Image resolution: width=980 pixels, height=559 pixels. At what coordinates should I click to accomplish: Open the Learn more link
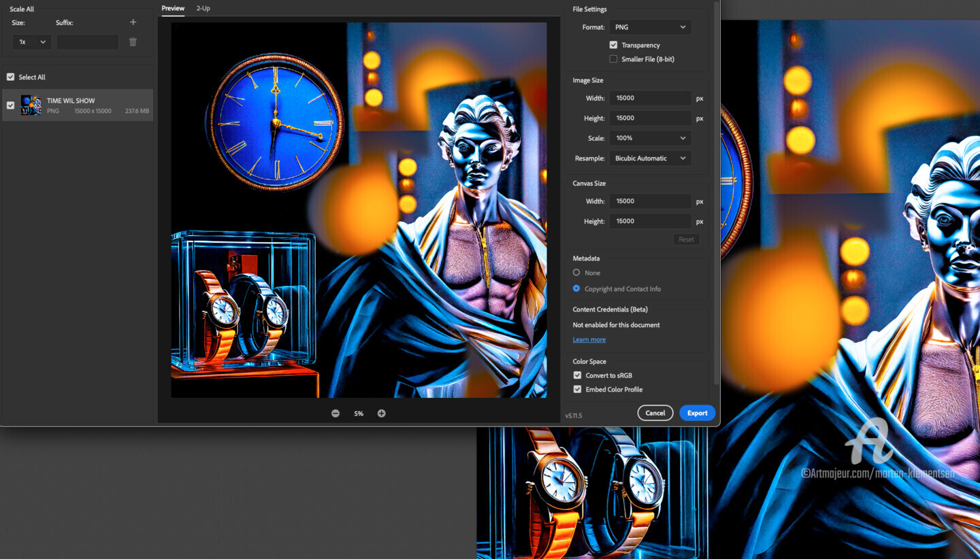tap(589, 339)
